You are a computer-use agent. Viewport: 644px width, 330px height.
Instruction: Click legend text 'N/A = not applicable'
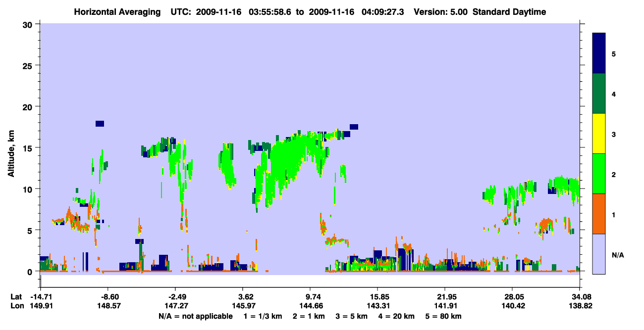point(195,316)
